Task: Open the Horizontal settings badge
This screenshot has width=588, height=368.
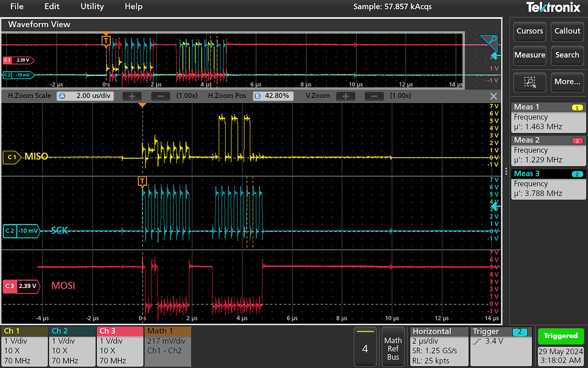Action: pyautogui.click(x=439, y=346)
